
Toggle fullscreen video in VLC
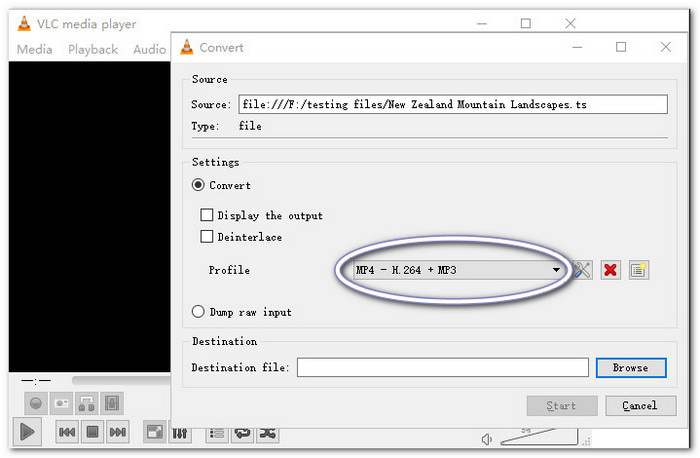pos(155,432)
